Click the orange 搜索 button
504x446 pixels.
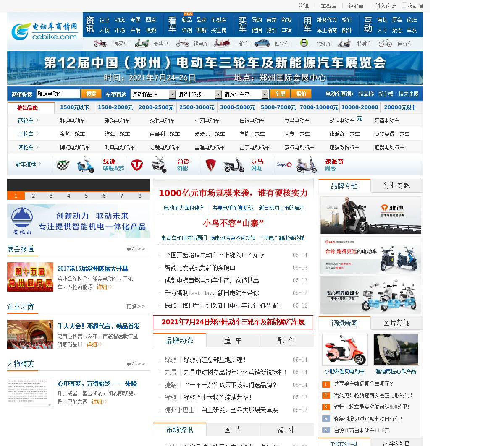(91, 94)
